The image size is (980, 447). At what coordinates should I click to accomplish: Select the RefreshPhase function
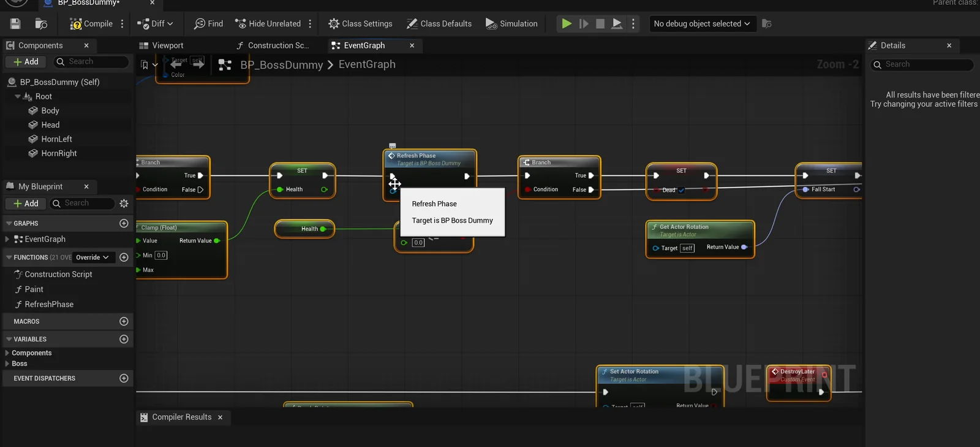49,304
